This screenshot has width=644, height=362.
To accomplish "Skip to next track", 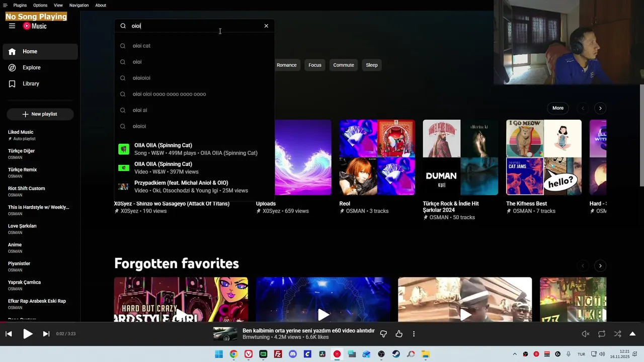I will pyautogui.click(x=46, y=334).
